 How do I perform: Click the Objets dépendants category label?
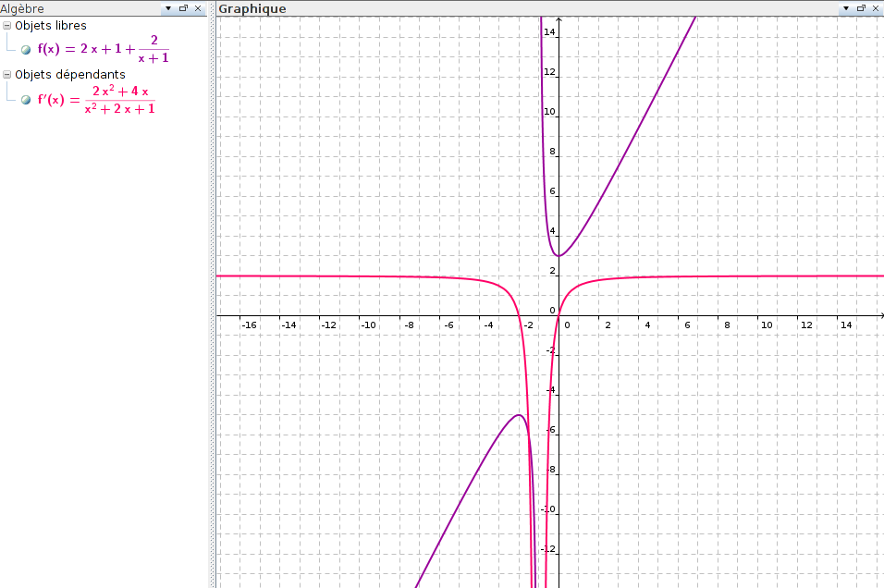tap(70, 75)
